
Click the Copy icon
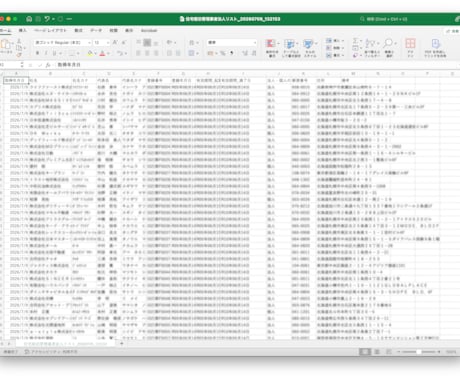point(19,48)
